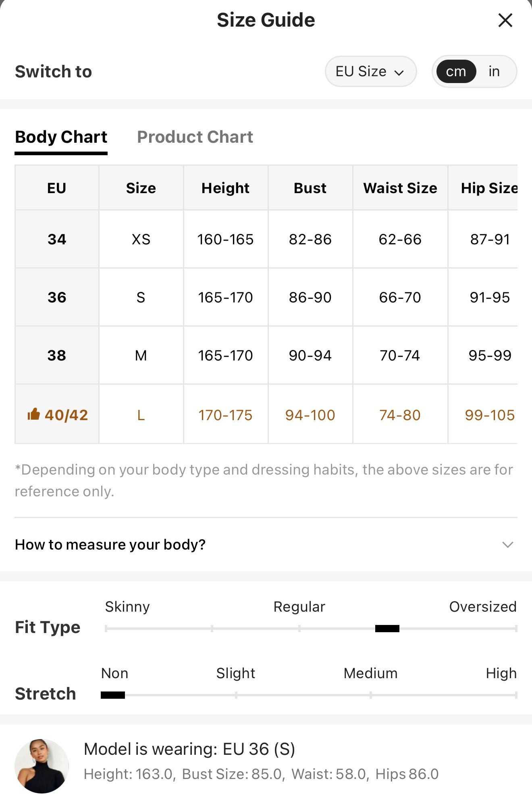Open the Product Chart tab
This screenshot has width=532, height=806.
coord(195,137)
